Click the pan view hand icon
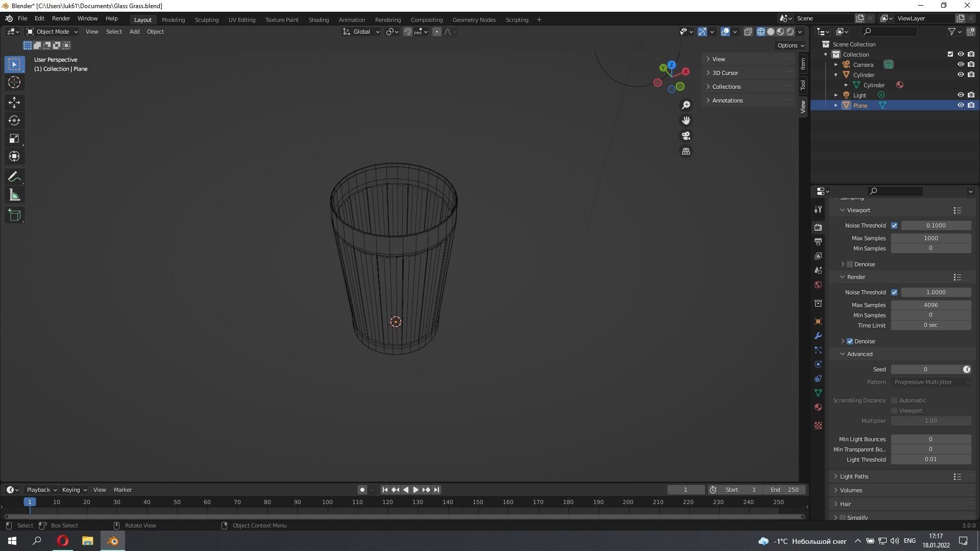This screenshot has width=980, height=551. point(686,120)
